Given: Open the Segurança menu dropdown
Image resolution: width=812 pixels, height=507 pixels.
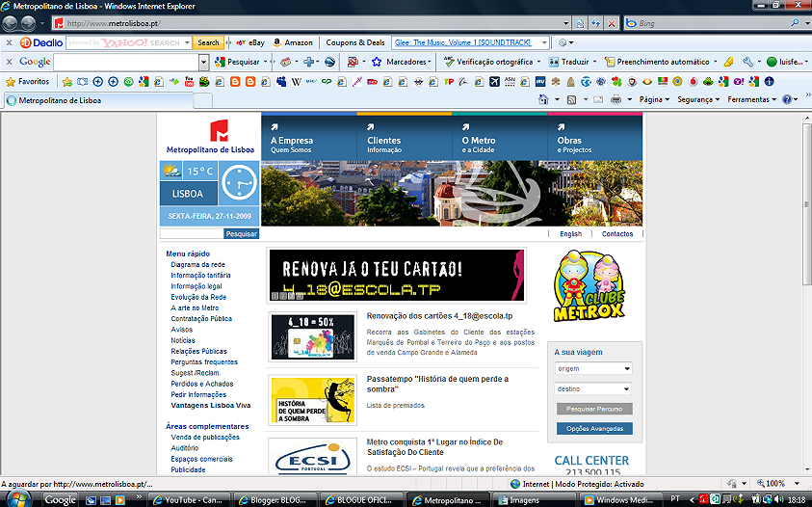Looking at the screenshot, I should (x=698, y=99).
